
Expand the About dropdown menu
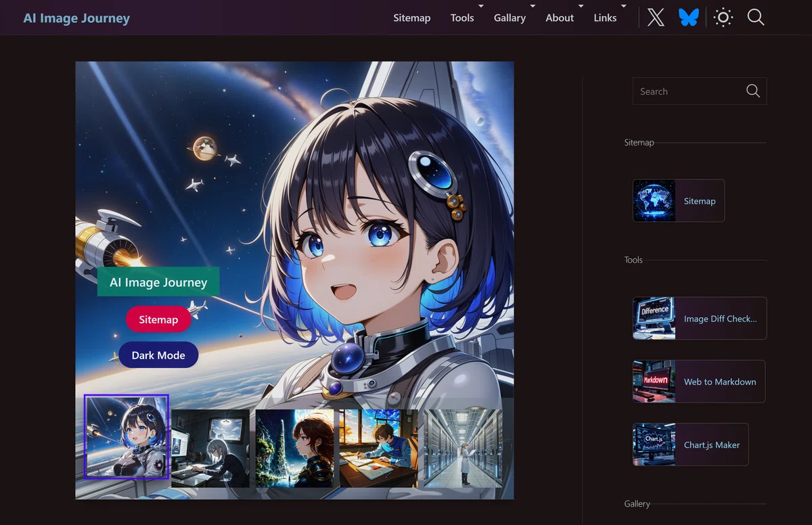(560, 18)
